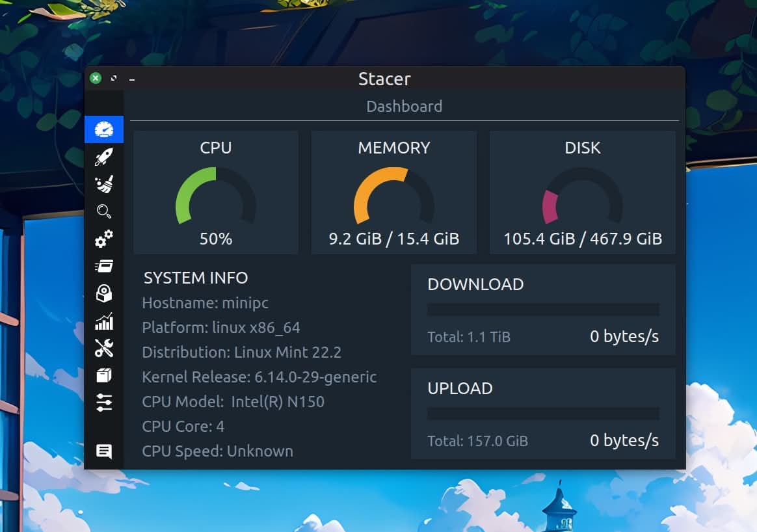Click the "CPU" card title
The height and width of the screenshot is (532, 757).
point(216,148)
